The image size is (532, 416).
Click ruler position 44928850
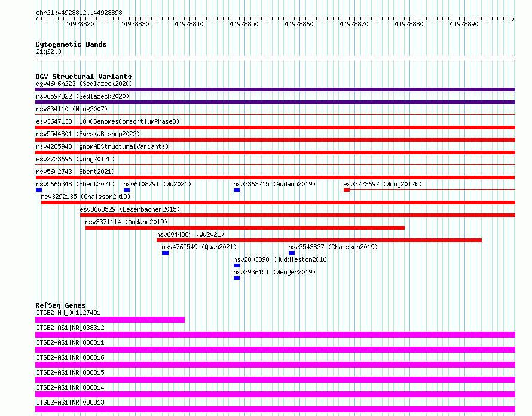(244, 24)
